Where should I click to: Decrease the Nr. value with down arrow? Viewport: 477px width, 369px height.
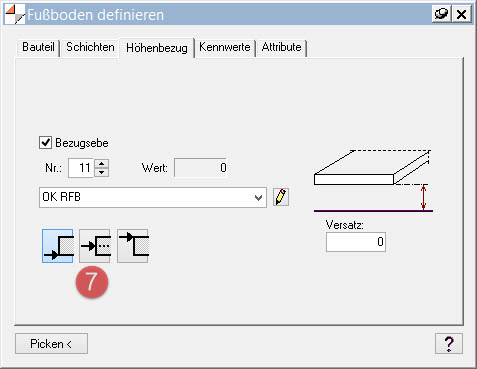(x=102, y=172)
